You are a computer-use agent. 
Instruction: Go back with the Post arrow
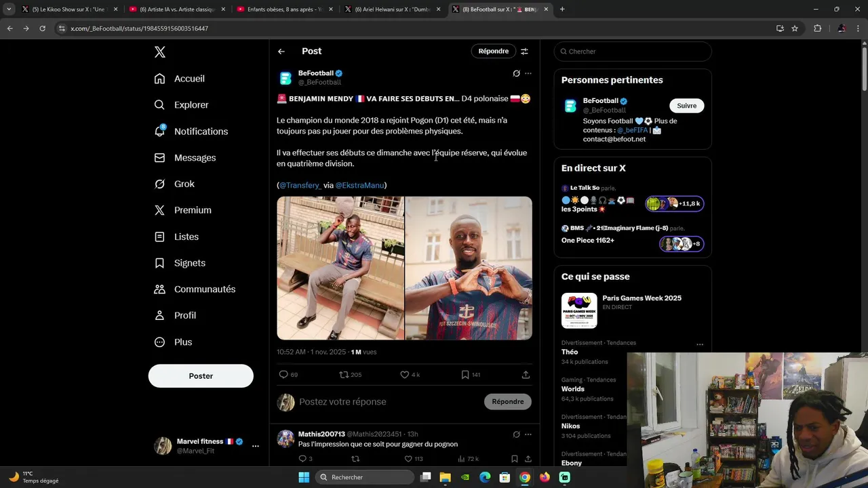click(281, 52)
